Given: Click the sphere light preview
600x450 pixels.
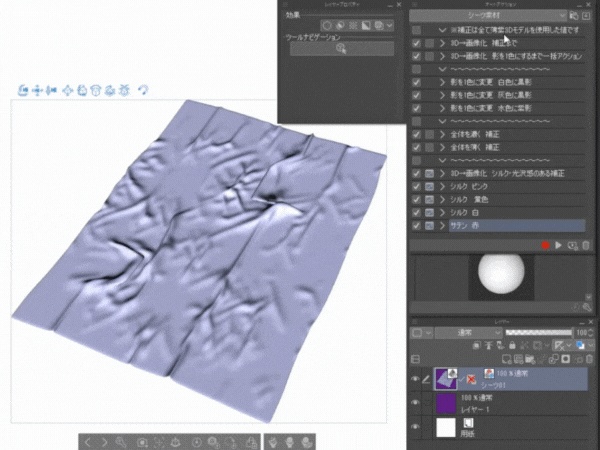Looking at the screenshot, I should [x=501, y=273].
